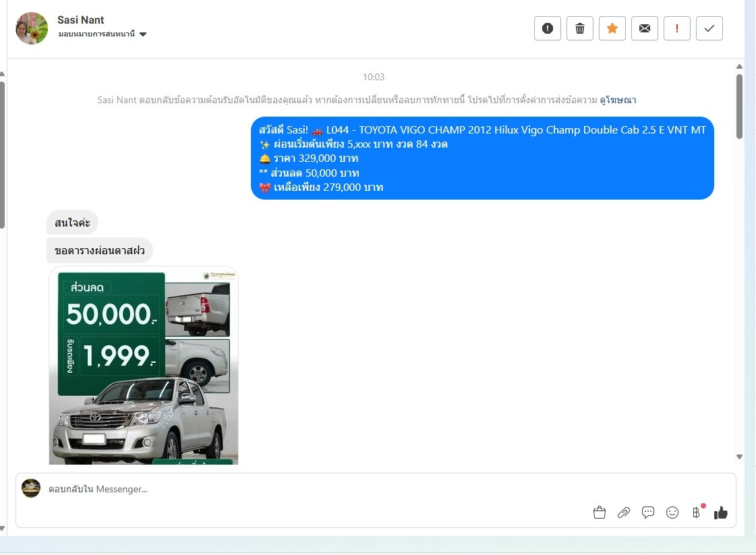Select the ขอตารางผ่อนดาสฝ่ว message bubble

(99, 251)
